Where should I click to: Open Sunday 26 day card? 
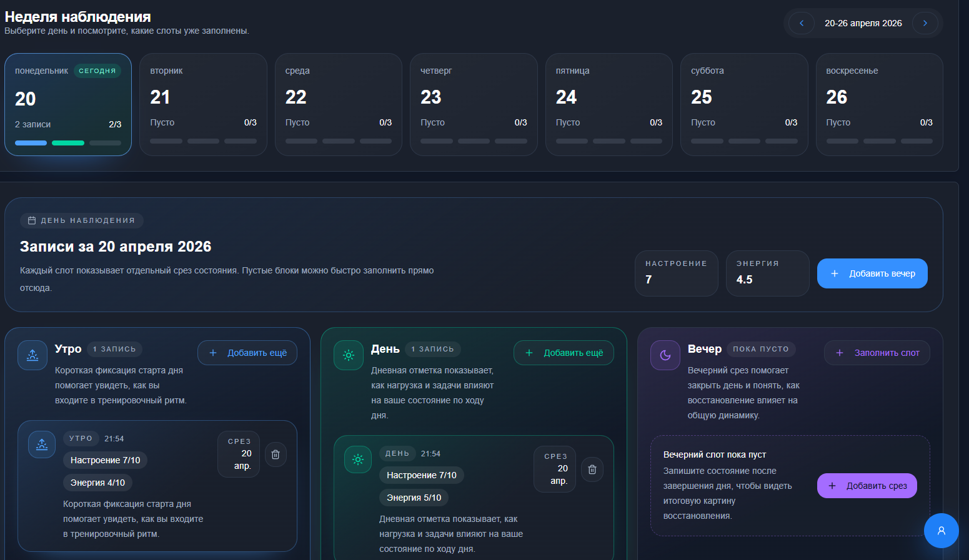tap(879, 104)
